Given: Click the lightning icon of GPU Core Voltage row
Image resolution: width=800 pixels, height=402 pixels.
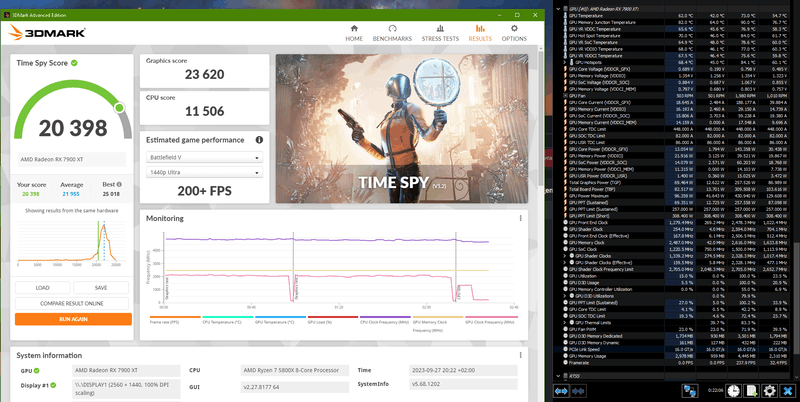Looking at the screenshot, I should tap(565, 69).
